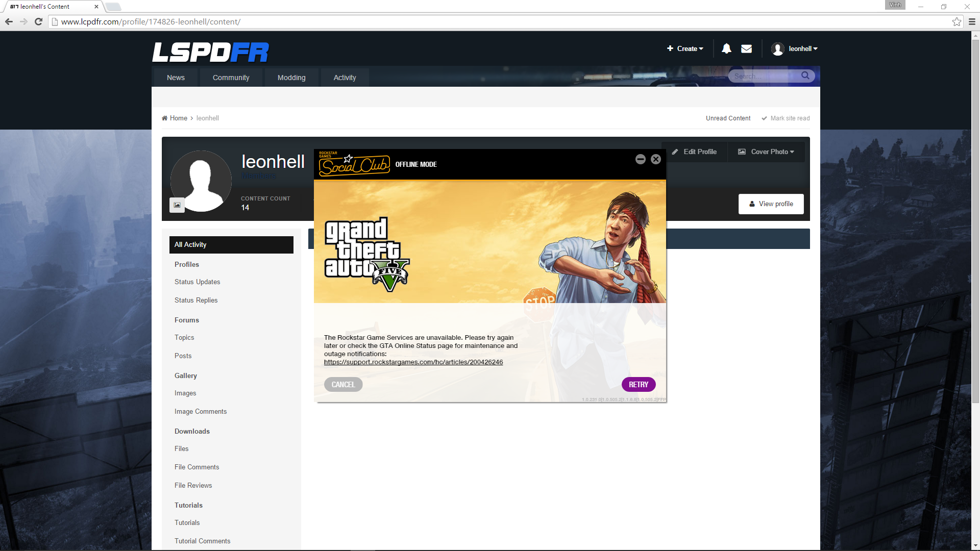
Task: Select Status Updates in sidebar
Action: pos(197,282)
